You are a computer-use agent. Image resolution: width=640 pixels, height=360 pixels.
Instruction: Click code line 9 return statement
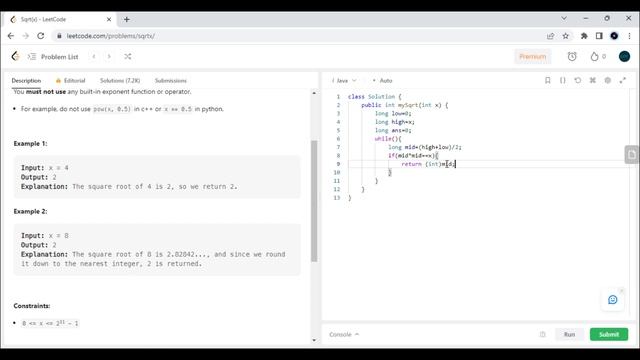[428, 164]
